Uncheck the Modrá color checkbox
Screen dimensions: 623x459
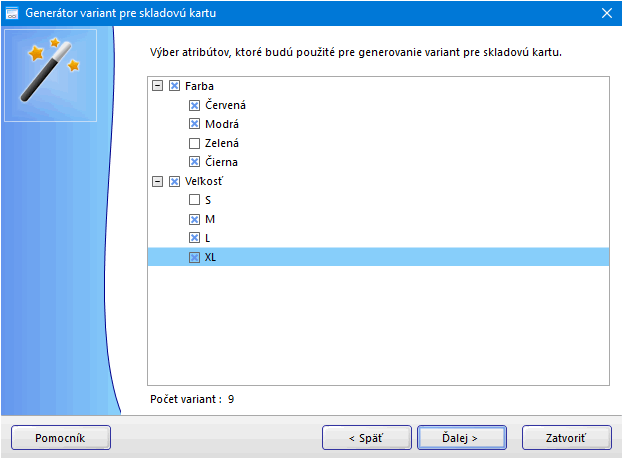tap(194, 124)
